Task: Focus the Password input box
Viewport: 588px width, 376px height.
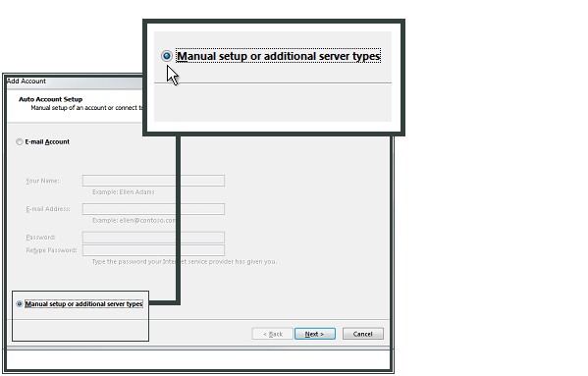Action: [153, 237]
